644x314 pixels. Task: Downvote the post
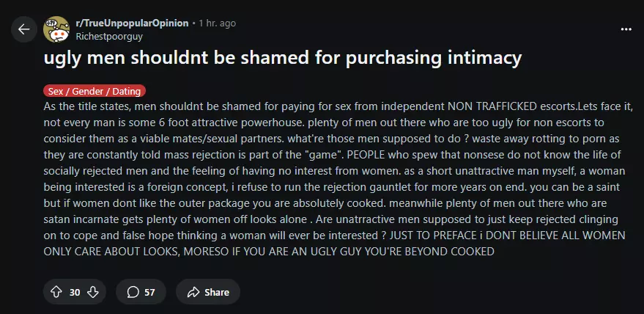(92, 292)
